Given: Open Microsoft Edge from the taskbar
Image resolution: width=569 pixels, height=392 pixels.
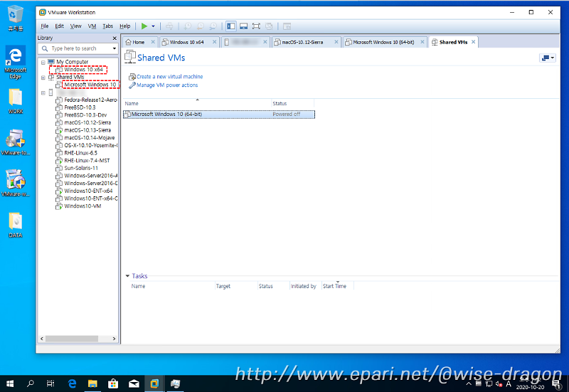Looking at the screenshot, I should point(73,383).
